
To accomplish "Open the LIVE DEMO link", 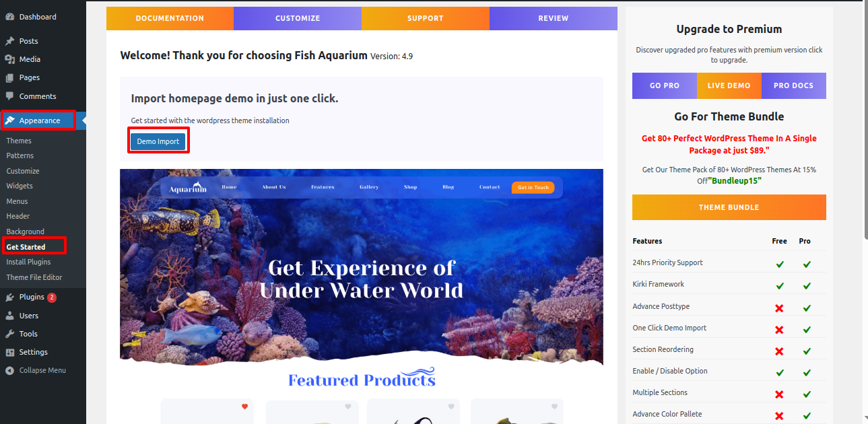I will coord(729,85).
